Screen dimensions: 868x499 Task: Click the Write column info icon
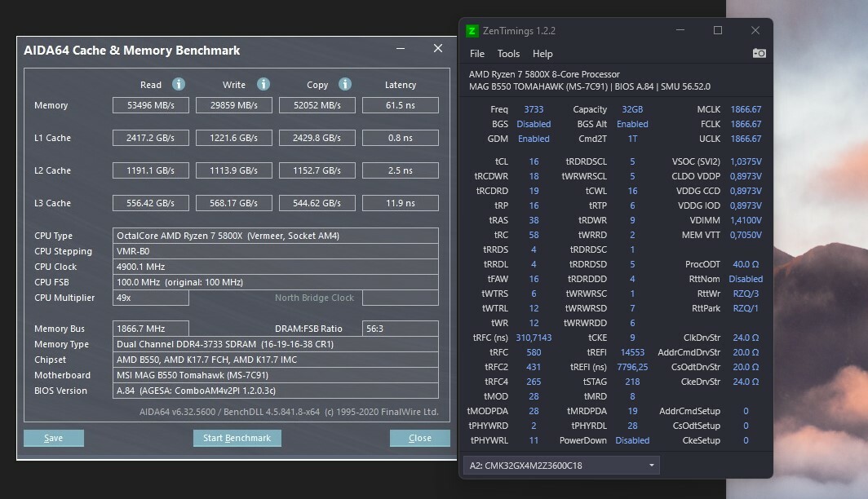[x=263, y=84]
